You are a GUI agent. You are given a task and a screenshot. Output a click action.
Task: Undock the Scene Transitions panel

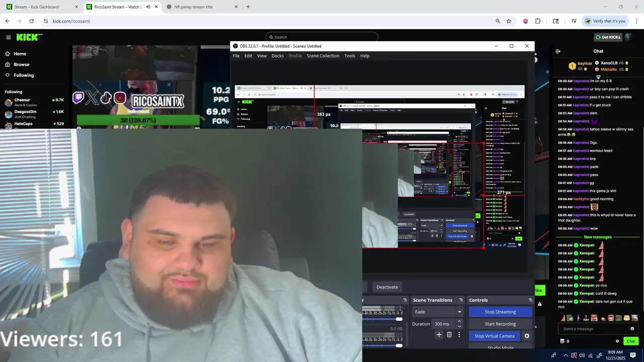[x=461, y=300]
